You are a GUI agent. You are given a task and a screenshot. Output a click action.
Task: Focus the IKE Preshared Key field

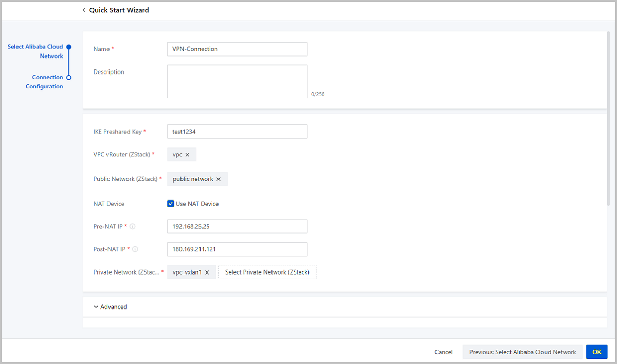click(x=237, y=132)
